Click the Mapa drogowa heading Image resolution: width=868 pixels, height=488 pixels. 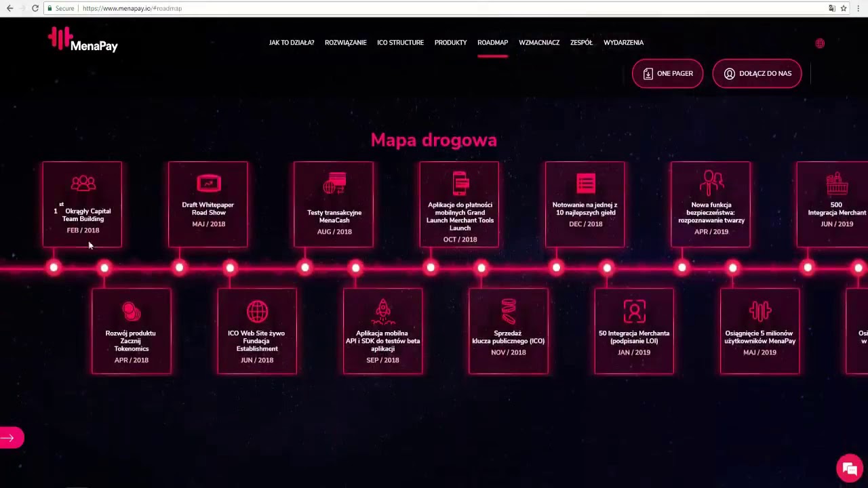(x=434, y=140)
